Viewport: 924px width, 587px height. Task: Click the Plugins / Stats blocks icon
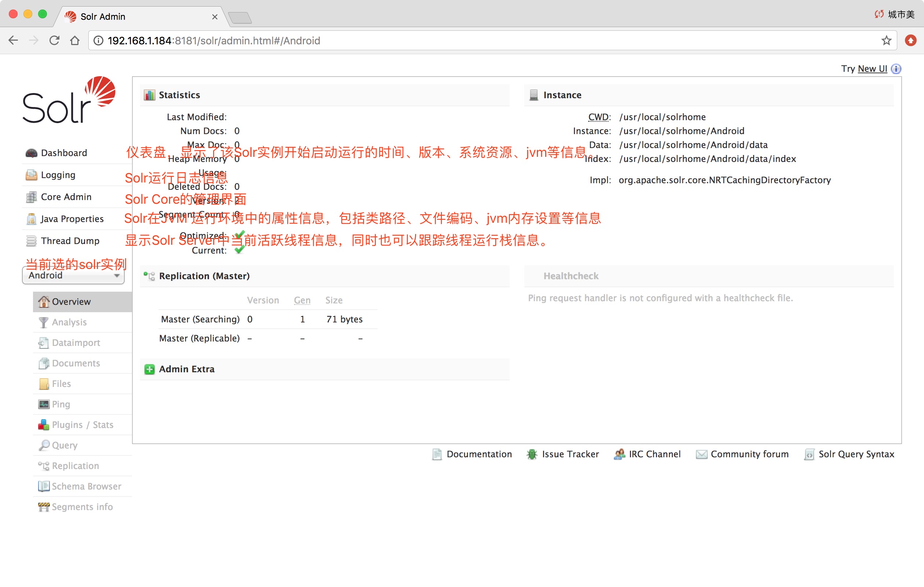pos(43,425)
